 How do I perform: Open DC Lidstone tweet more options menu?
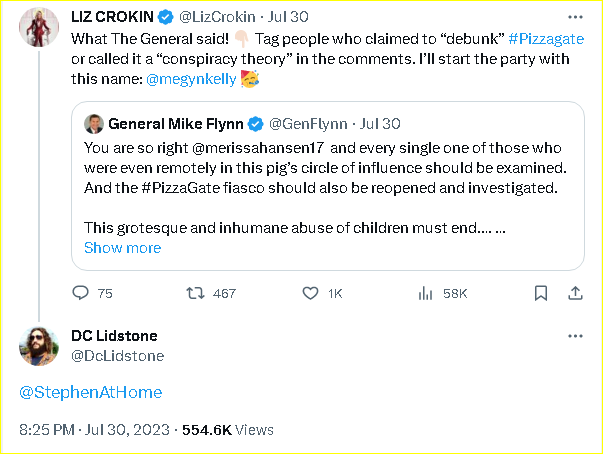(575, 336)
